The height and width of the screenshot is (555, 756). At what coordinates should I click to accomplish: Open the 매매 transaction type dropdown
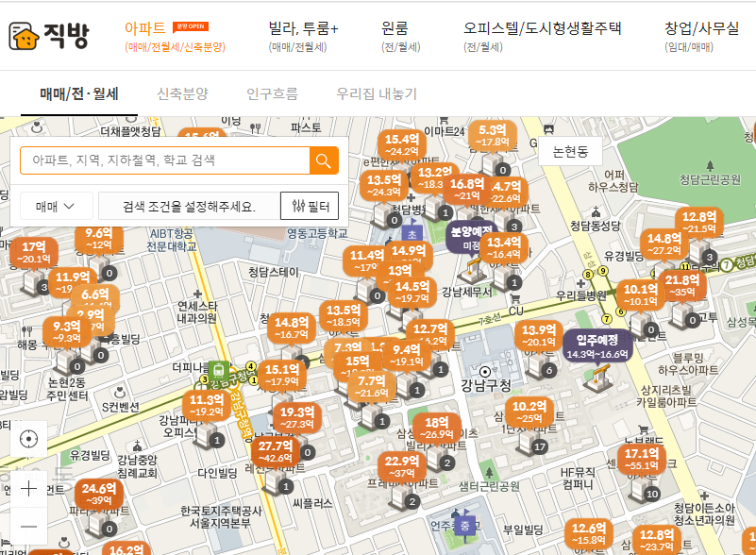click(x=52, y=206)
